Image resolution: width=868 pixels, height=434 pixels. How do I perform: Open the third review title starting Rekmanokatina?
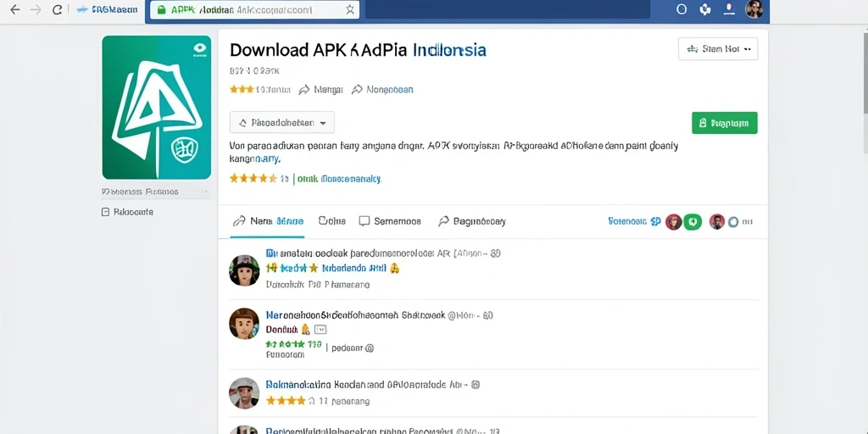coord(373,385)
